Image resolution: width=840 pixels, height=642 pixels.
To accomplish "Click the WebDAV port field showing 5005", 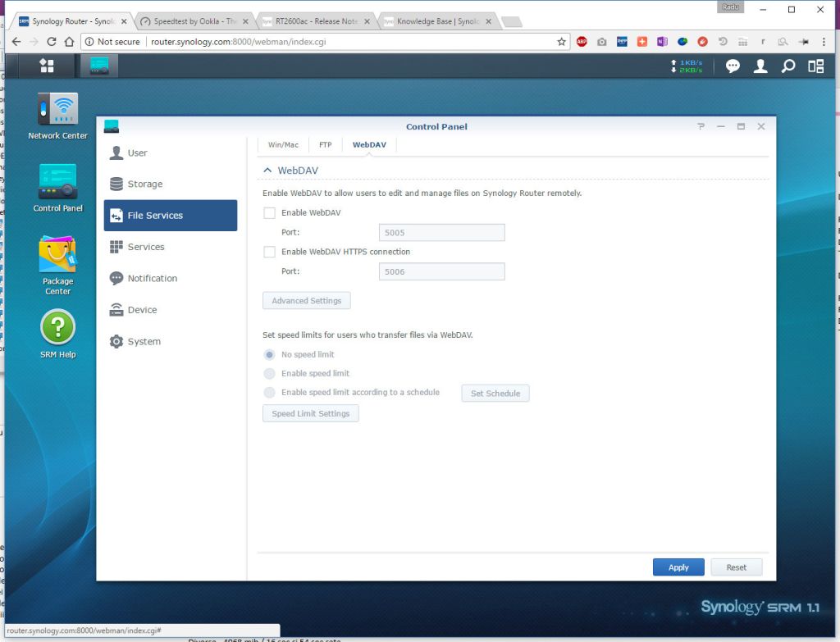I will click(442, 233).
